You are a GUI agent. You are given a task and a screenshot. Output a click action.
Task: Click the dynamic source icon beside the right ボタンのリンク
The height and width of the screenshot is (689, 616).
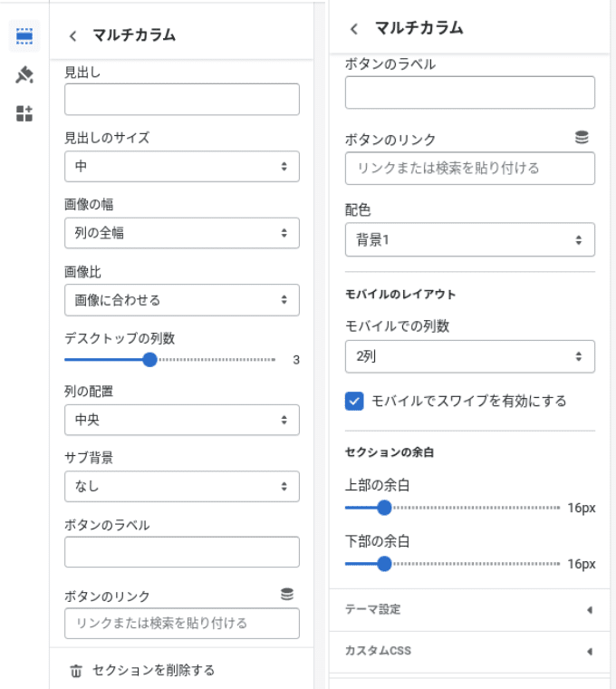point(582,137)
